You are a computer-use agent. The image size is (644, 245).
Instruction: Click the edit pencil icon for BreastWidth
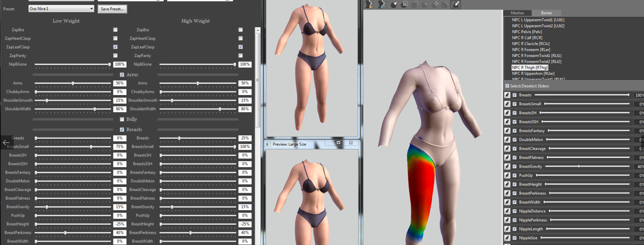507,202
